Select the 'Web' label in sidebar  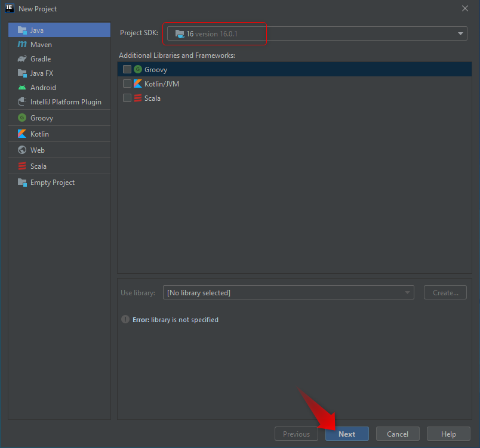point(38,150)
